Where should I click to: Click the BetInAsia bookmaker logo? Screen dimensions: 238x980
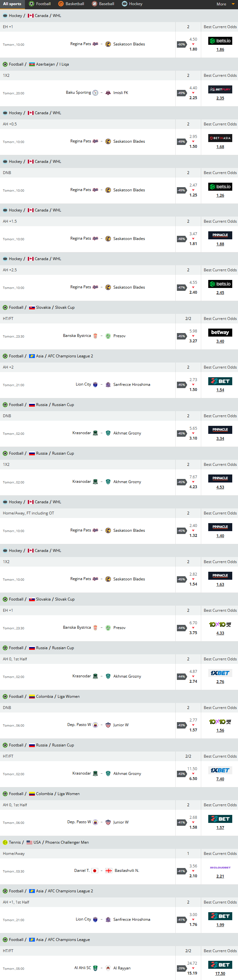coord(220,138)
